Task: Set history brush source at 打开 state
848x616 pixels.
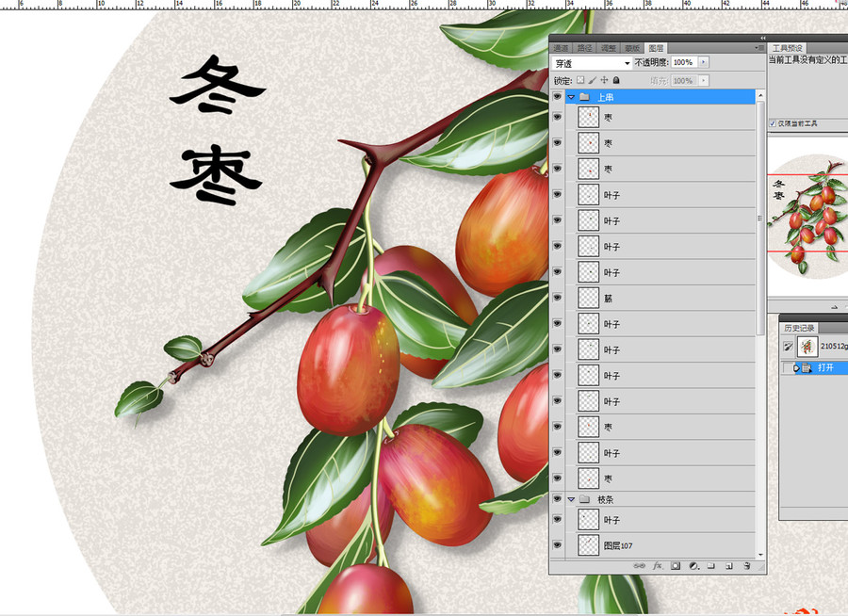Action: click(x=788, y=367)
